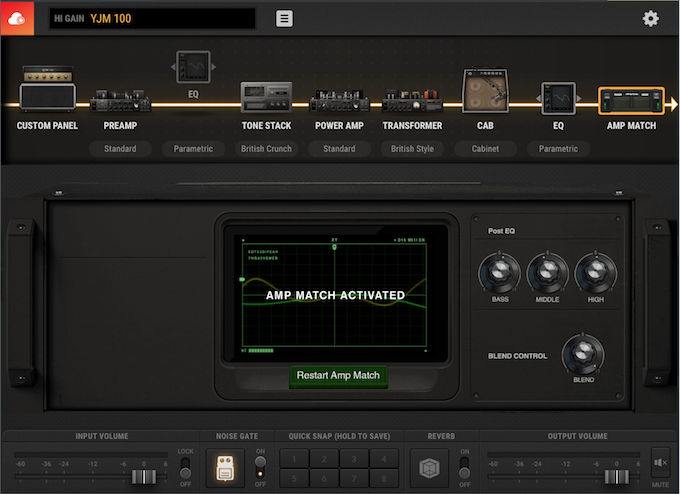Select the Amp Match module
This screenshot has width=680, height=494.
tap(631, 101)
